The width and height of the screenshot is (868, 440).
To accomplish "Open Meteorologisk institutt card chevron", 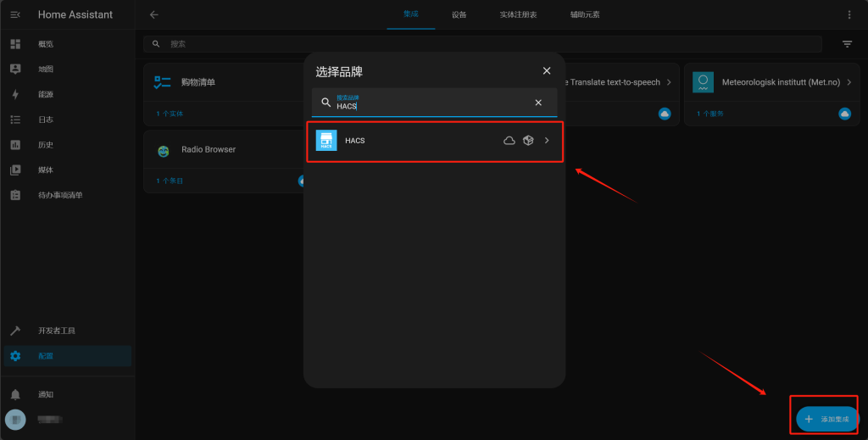I will [x=849, y=82].
